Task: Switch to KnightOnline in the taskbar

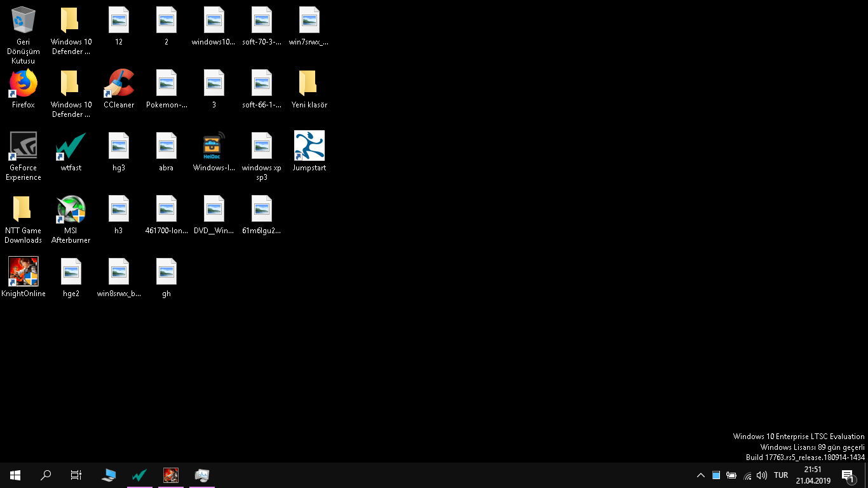Action: 171,475
